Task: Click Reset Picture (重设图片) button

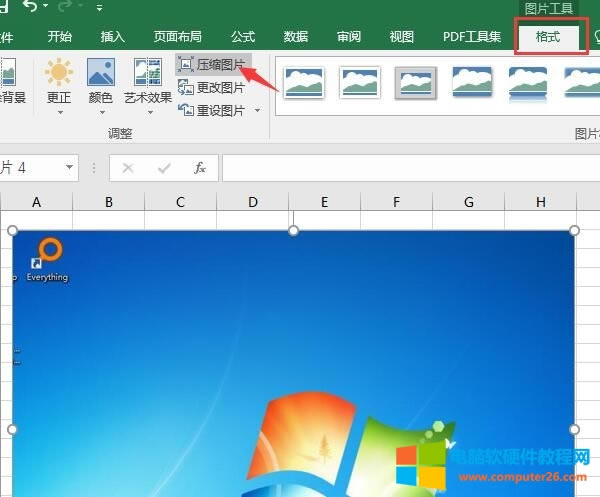Action: point(212,110)
